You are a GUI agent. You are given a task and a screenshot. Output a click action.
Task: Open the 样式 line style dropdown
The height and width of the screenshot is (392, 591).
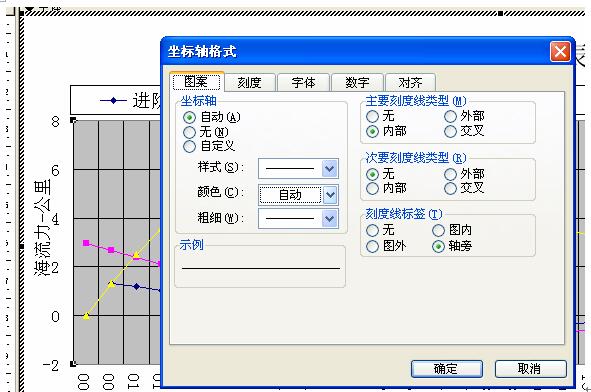tap(330, 168)
